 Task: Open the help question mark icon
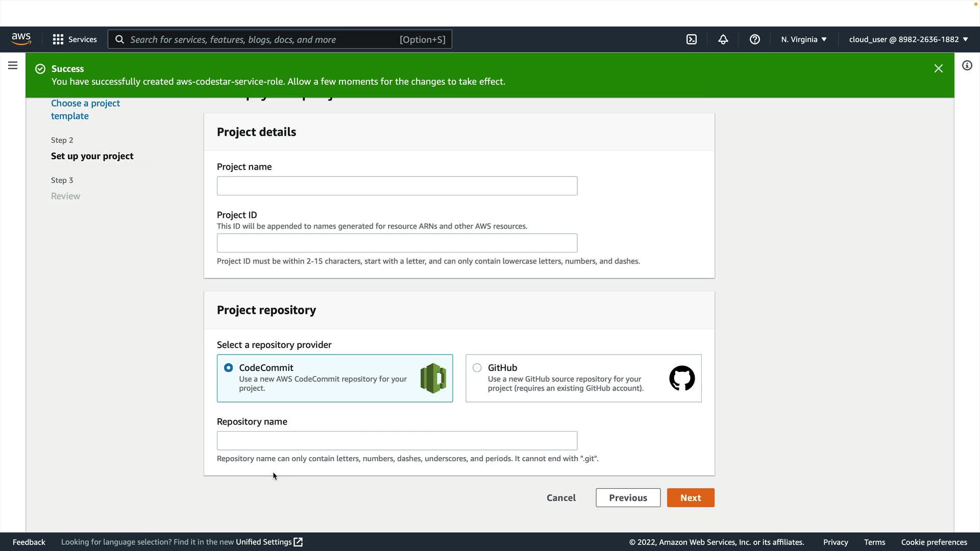click(x=754, y=39)
